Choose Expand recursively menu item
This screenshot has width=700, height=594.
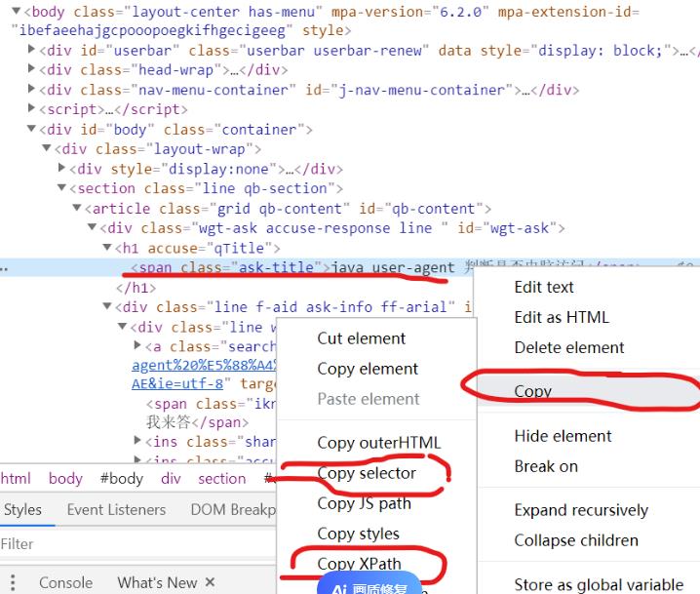581,510
